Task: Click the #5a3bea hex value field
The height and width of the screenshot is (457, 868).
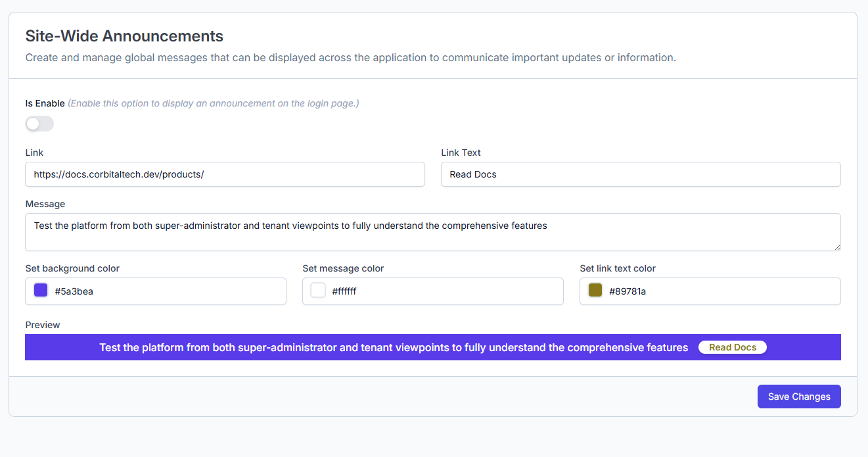Action: click(168, 291)
